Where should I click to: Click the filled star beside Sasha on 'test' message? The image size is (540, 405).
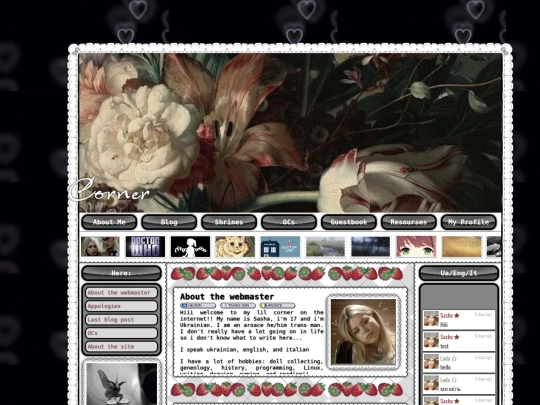click(x=457, y=337)
